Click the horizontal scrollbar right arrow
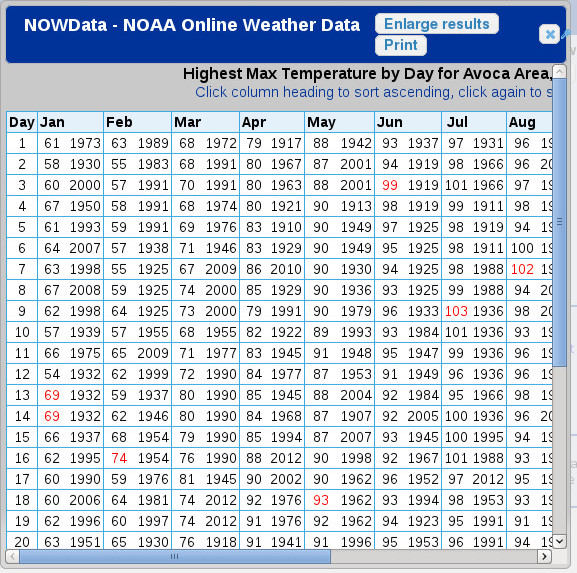This screenshot has width=577, height=573. (x=544, y=556)
